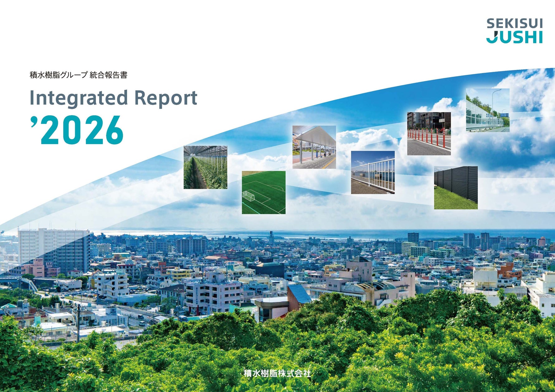Select the orange road bollards photo
This screenshot has height=392, width=555.
[429, 133]
